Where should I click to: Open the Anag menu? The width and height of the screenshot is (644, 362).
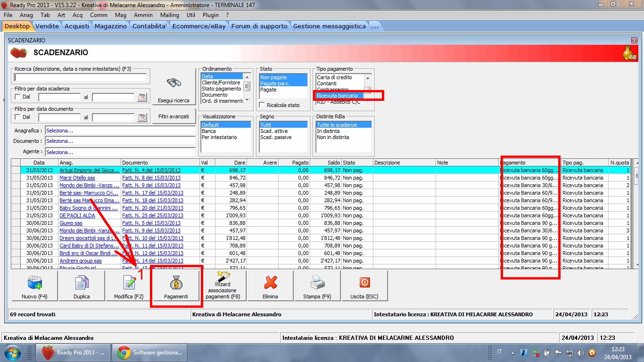click(x=26, y=15)
